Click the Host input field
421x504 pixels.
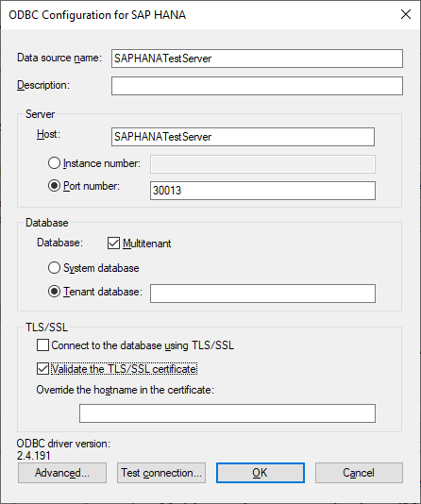click(243, 137)
